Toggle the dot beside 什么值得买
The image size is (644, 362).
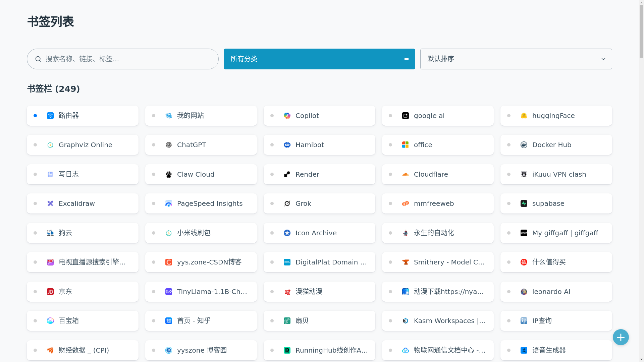509,262
